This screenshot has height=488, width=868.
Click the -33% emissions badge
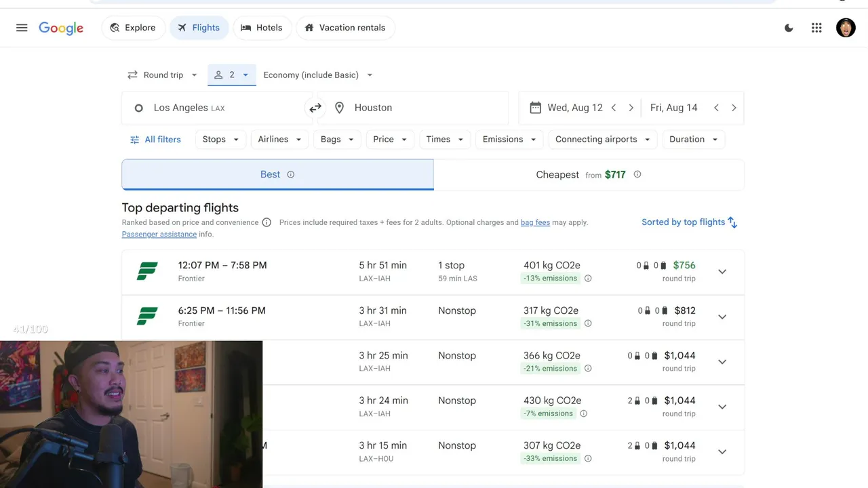click(550, 459)
